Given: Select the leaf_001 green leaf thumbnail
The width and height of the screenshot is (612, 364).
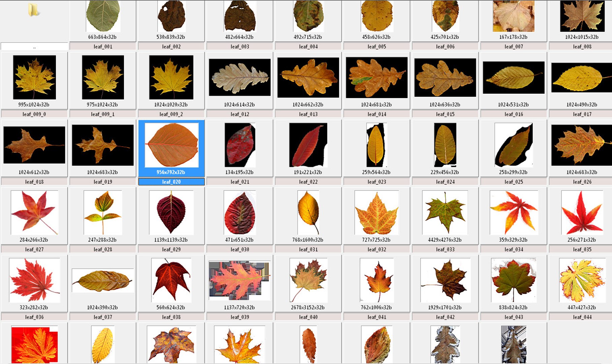Looking at the screenshot, I should [x=103, y=16].
